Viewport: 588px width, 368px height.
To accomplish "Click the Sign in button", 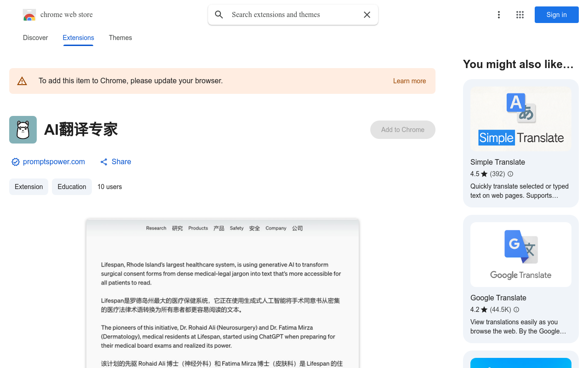I will coord(557,15).
